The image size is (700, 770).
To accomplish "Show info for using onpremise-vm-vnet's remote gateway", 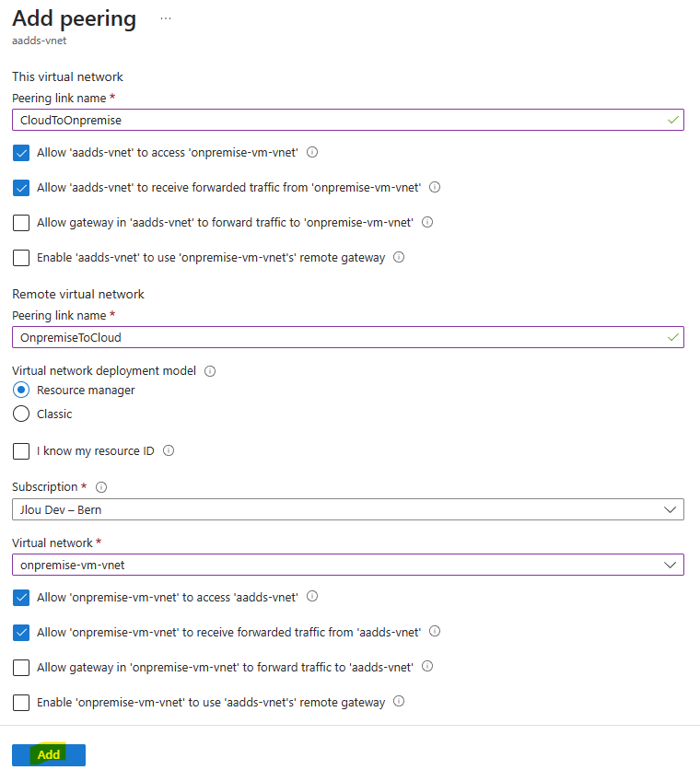I will (399, 257).
